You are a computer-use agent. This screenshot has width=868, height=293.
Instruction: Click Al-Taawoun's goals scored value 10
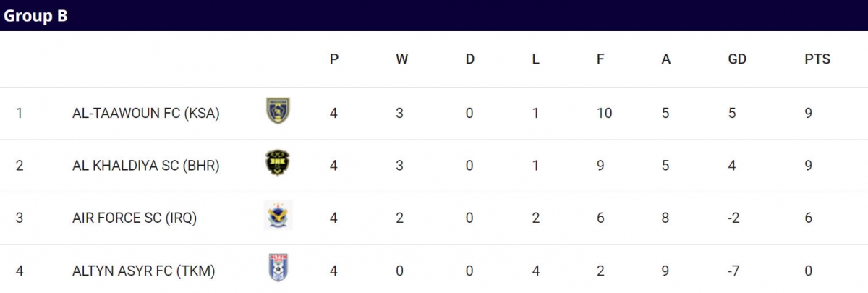[x=604, y=114]
